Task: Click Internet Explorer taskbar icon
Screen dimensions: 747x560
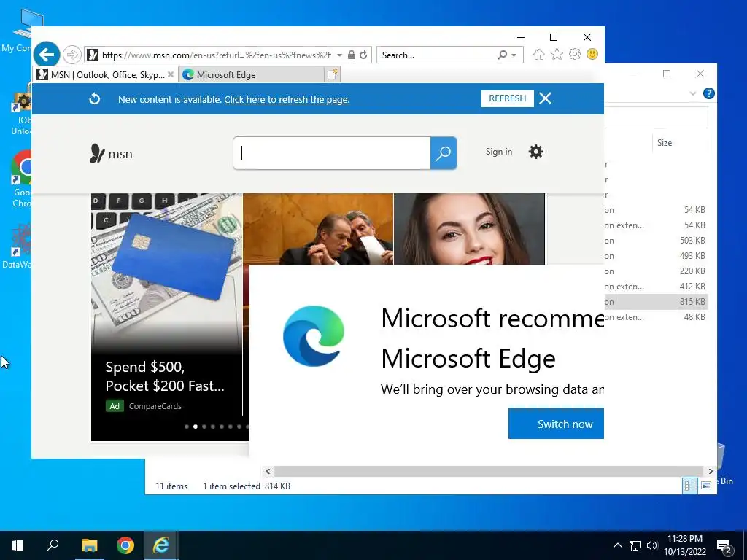Action: point(161,545)
